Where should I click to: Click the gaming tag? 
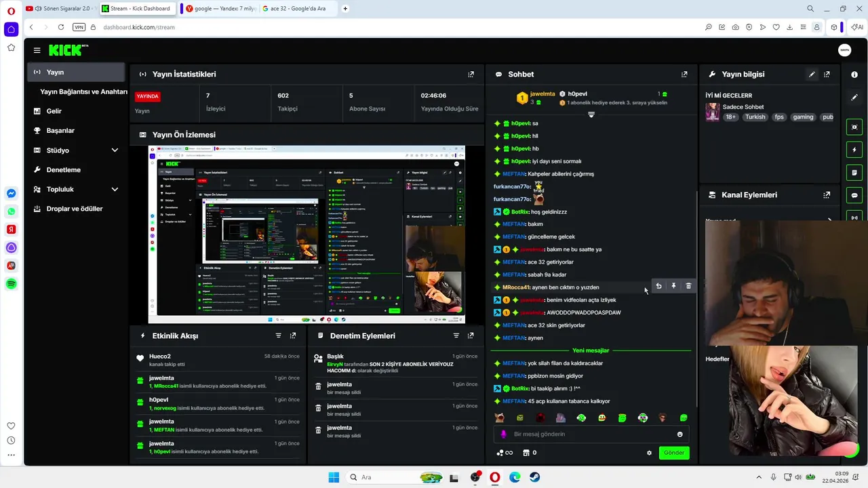pos(803,117)
